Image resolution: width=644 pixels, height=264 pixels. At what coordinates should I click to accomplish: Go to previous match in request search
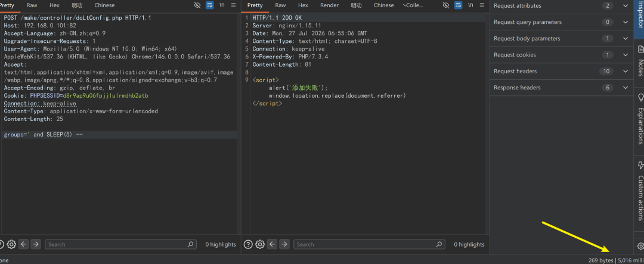click(x=24, y=244)
